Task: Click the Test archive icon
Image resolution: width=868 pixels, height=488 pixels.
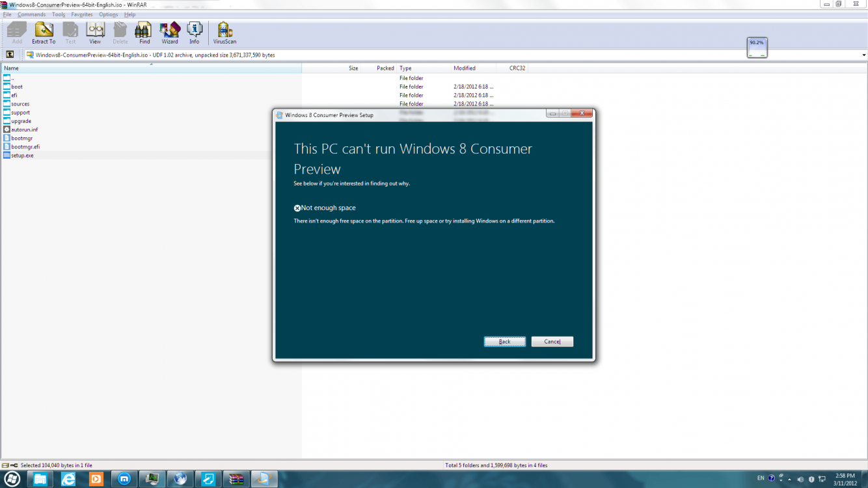Action: coord(70,33)
